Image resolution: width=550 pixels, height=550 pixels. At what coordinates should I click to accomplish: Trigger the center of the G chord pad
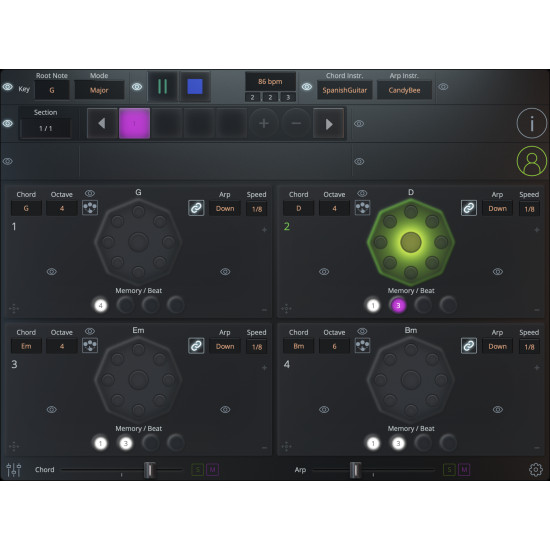(x=138, y=242)
